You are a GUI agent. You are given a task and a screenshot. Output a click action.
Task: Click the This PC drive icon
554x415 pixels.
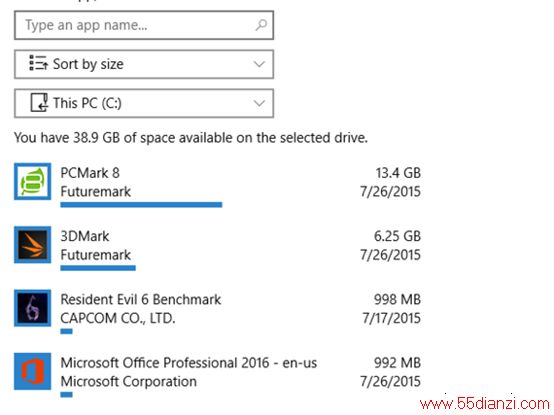click(x=39, y=103)
